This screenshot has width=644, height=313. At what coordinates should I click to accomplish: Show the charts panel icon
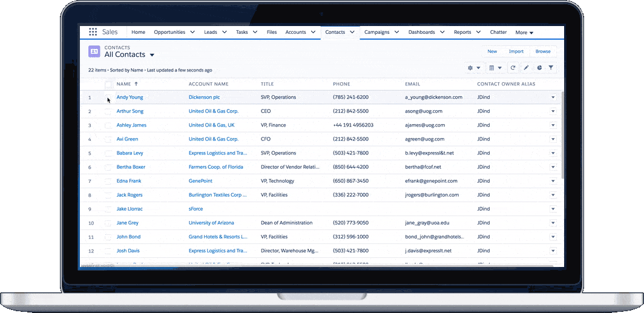tap(539, 68)
